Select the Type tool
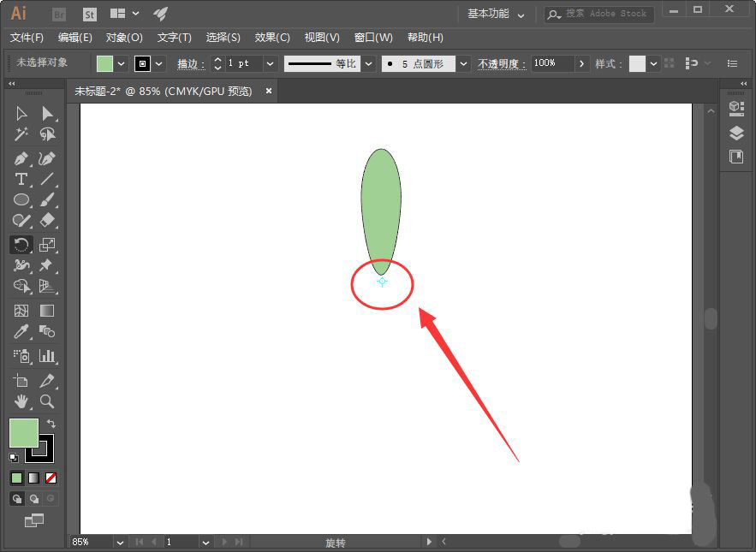 [x=21, y=179]
